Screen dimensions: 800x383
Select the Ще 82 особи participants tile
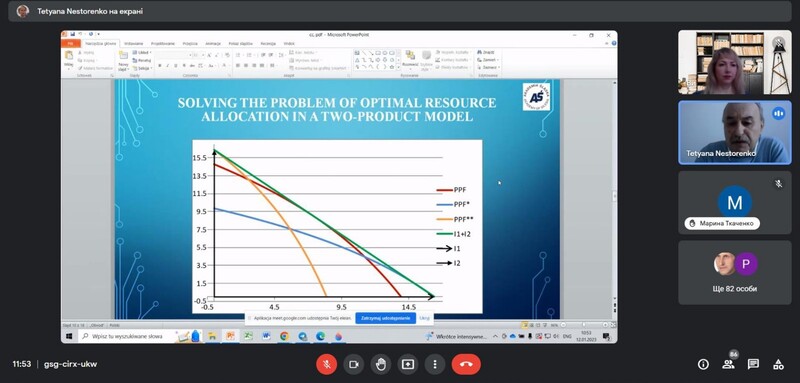(x=735, y=273)
